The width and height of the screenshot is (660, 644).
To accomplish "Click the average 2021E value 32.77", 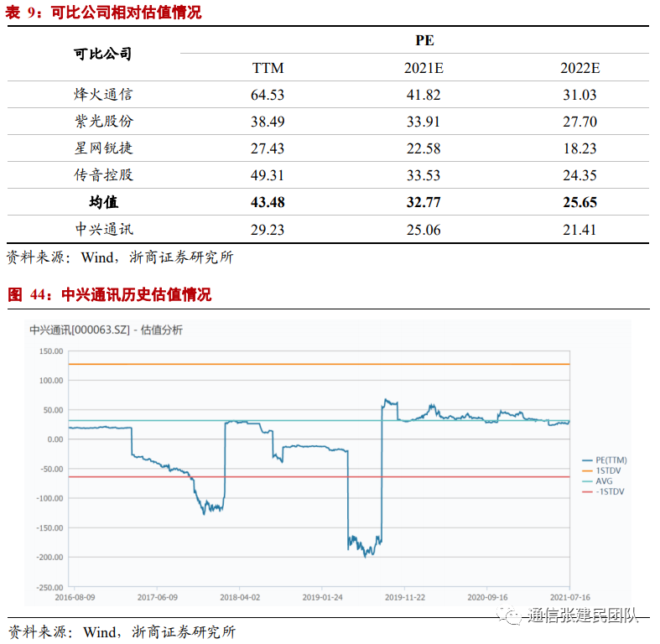I will pyautogui.click(x=424, y=202).
